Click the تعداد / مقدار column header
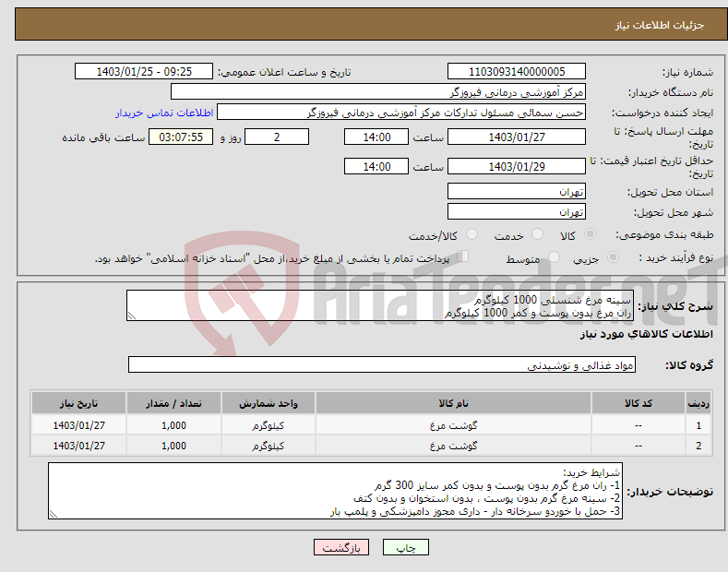This screenshot has height=572, width=728. coord(173,403)
